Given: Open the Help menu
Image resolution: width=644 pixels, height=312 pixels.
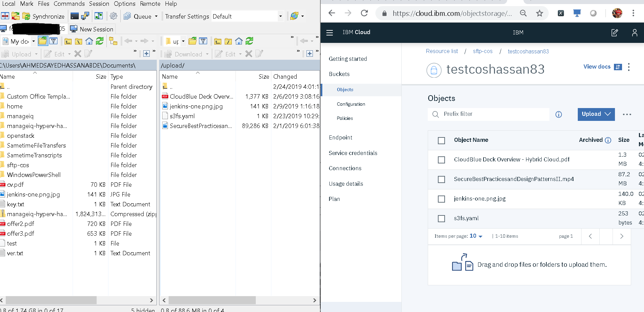Looking at the screenshot, I should (x=171, y=4).
